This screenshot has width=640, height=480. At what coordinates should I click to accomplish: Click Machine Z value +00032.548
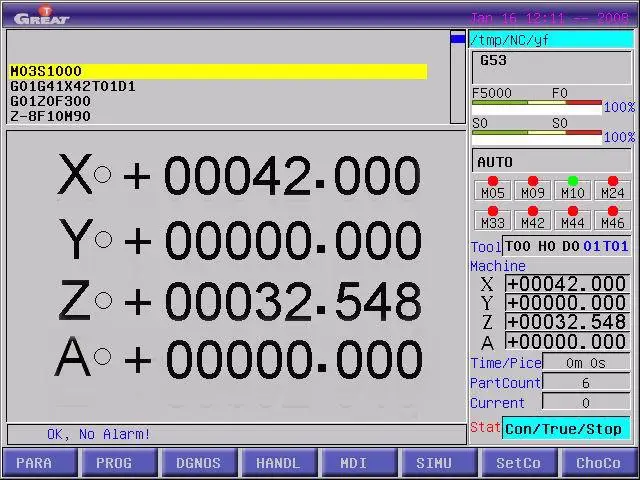567,322
